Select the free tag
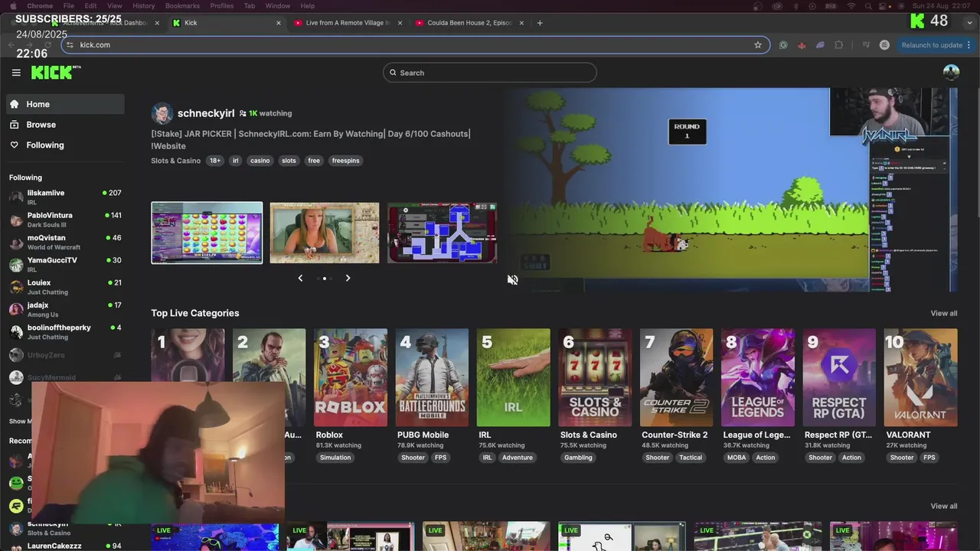 tap(314, 161)
